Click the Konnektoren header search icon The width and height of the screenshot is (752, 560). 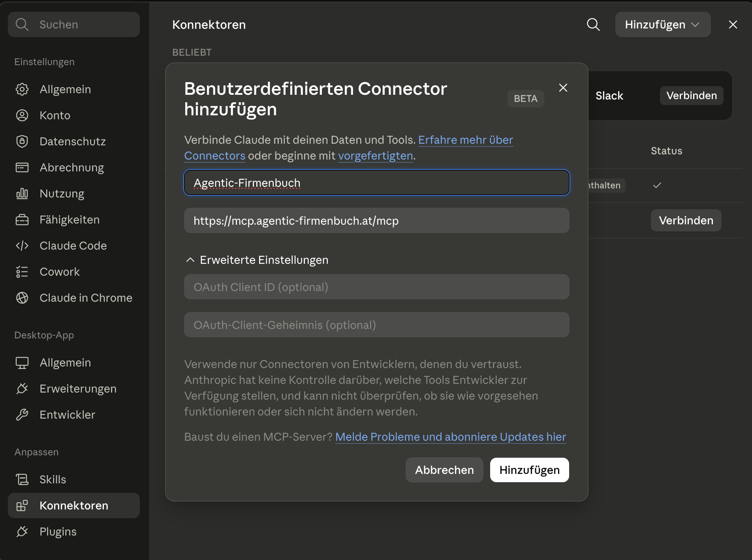pos(593,24)
